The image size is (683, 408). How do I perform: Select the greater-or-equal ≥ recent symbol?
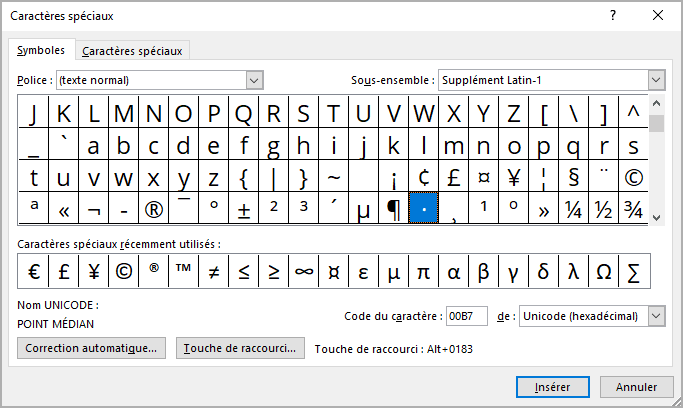click(x=274, y=271)
